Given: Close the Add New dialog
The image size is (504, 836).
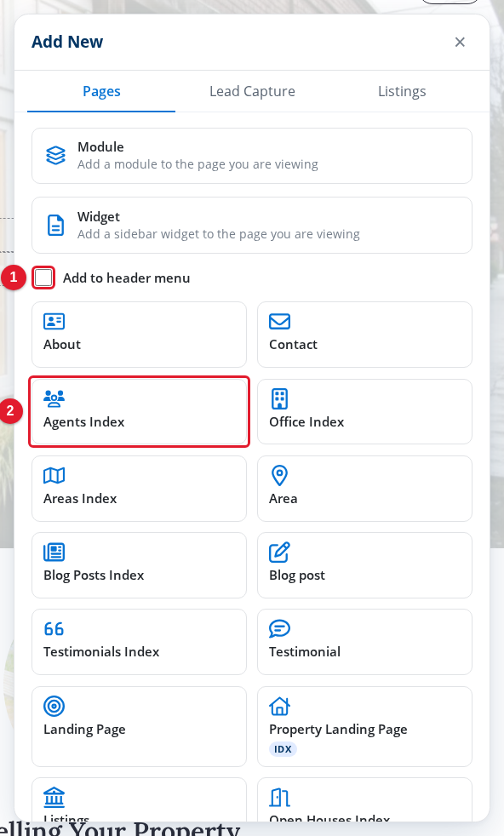Looking at the screenshot, I should (x=460, y=42).
